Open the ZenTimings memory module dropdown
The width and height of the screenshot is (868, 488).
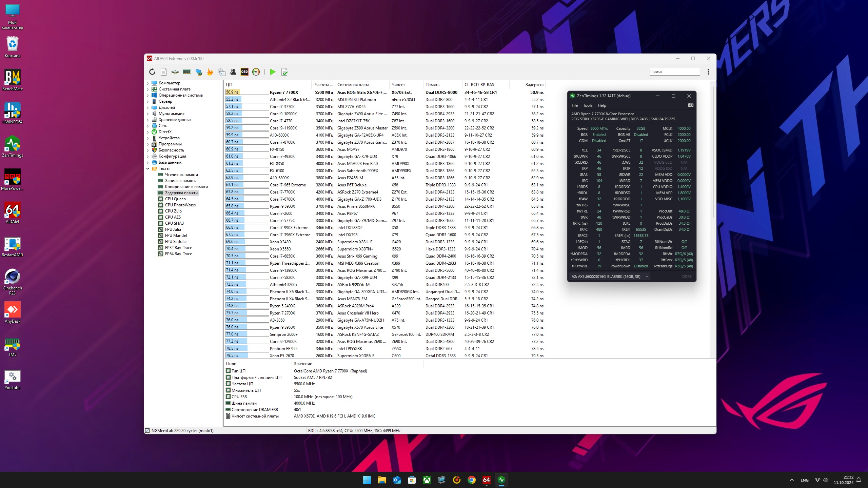[x=647, y=277]
